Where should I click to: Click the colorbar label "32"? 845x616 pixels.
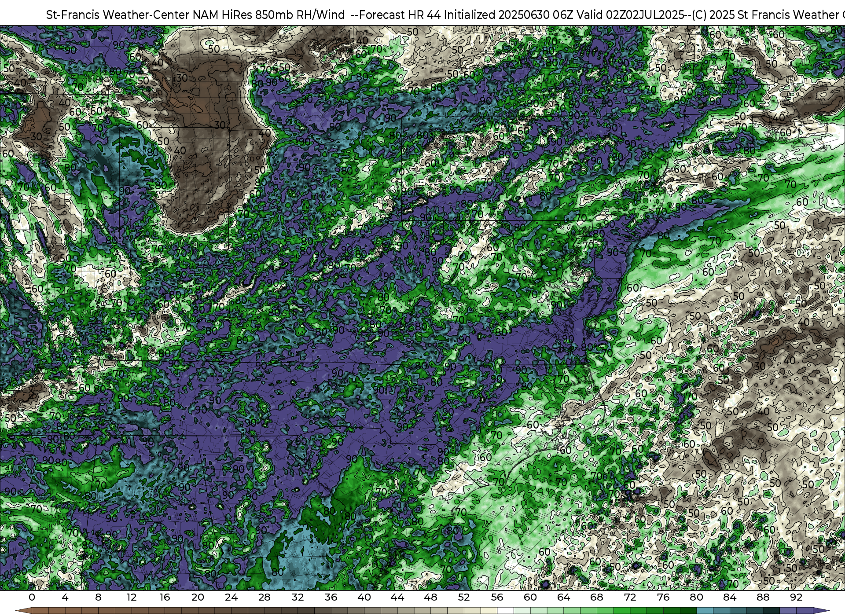pos(298,597)
